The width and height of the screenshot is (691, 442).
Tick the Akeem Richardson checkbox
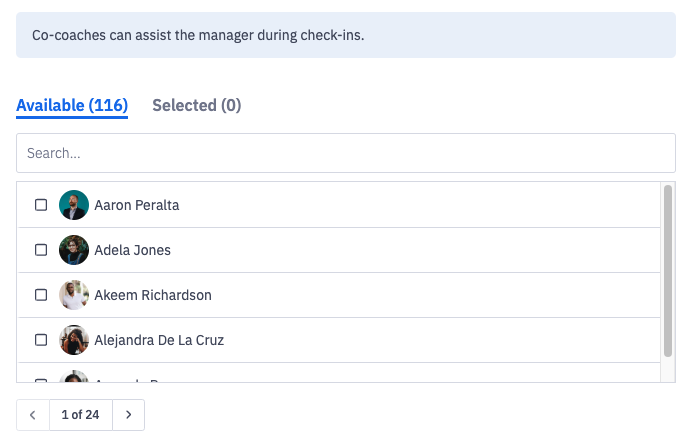41,295
